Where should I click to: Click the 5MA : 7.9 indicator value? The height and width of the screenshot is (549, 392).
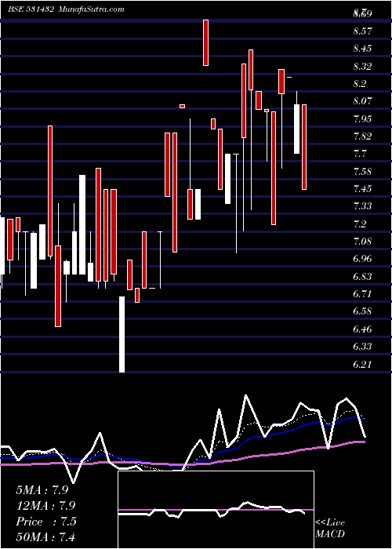coord(42,490)
